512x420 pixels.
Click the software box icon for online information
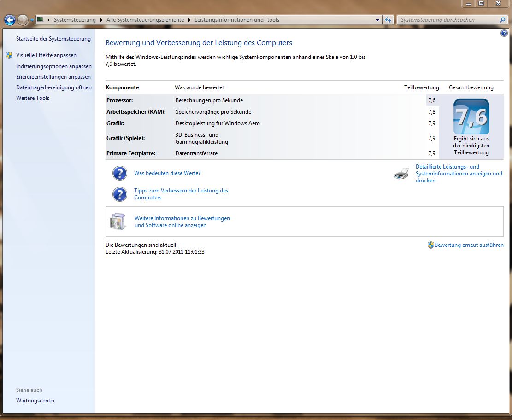click(x=118, y=222)
